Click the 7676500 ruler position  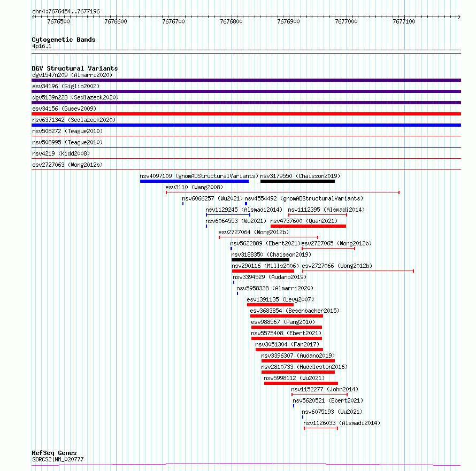[x=59, y=21]
